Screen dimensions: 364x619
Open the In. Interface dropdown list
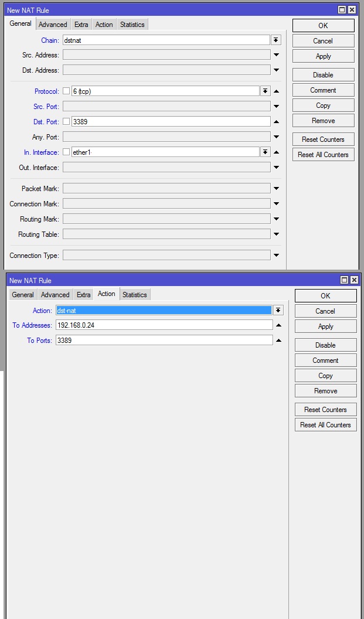(x=266, y=152)
